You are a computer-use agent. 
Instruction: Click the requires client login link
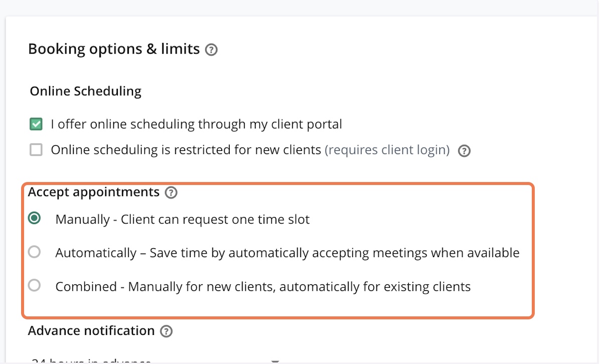click(387, 150)
